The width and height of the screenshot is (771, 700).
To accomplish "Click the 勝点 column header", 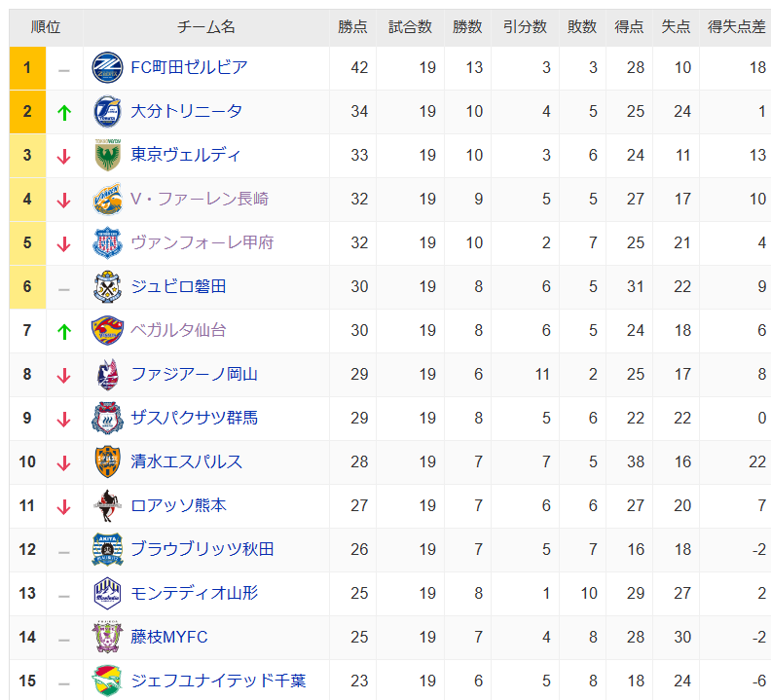I will (352, 27).
